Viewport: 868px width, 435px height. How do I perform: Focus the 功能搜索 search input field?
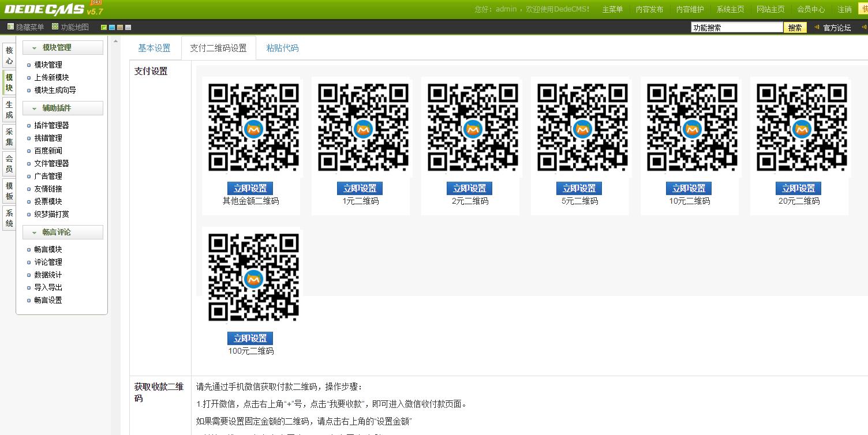[x=737, y=27]
